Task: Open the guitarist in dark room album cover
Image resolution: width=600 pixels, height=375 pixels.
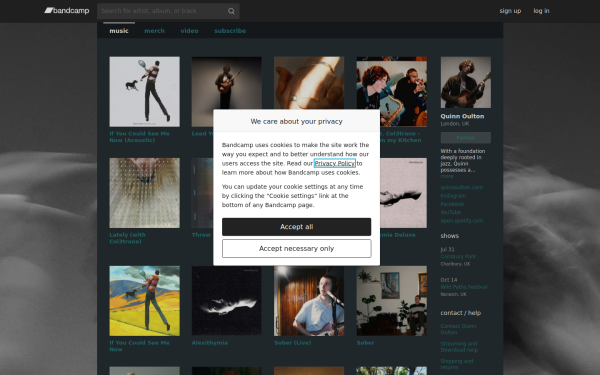Action: 227,83
